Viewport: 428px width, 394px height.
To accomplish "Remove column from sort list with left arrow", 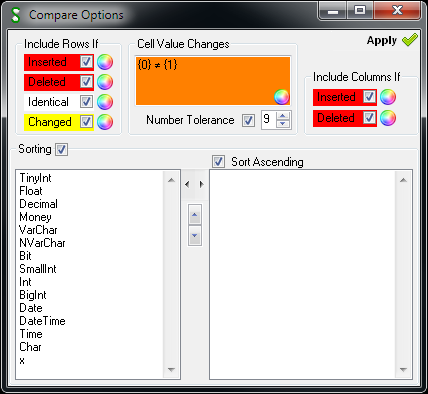I will [187, 184].
